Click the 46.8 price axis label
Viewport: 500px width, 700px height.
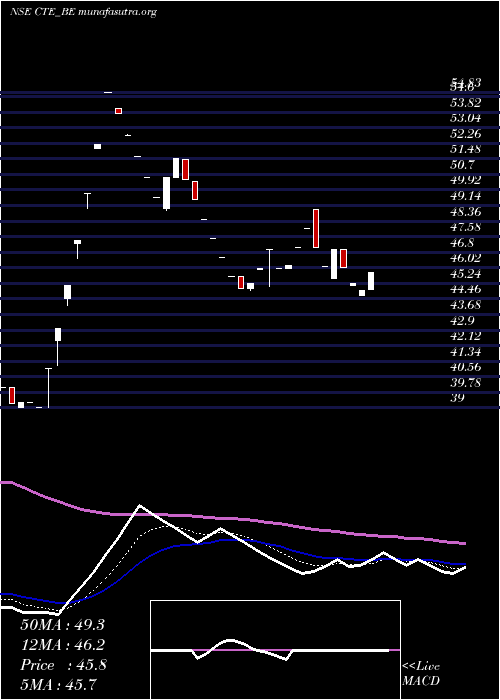(462, 243)
